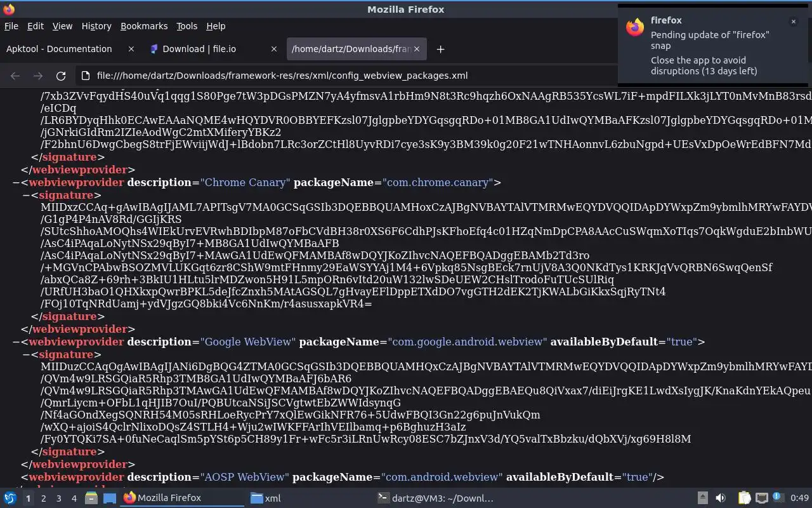Switch to the xml folder taskbar window
Screen dimensions: 812x508
click(309, 498)
